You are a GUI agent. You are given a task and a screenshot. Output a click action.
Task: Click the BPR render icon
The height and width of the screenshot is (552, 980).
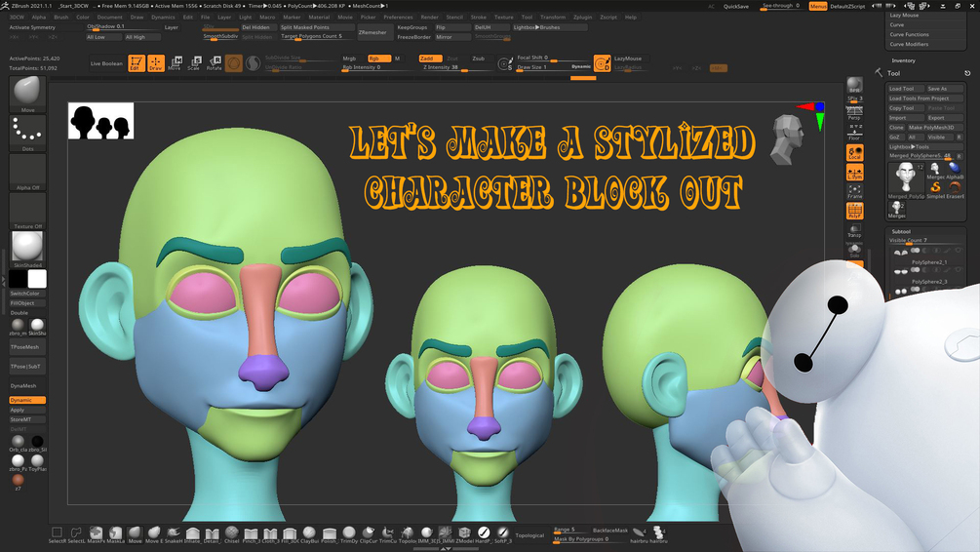(x=854, y=85)
